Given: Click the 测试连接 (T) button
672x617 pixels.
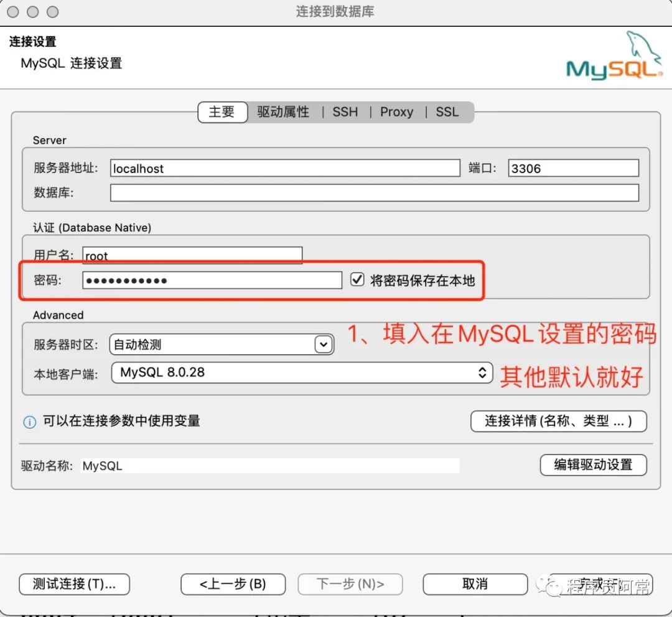Looking at the screenshot, I should pyautogui.click(x=74, y=584).
